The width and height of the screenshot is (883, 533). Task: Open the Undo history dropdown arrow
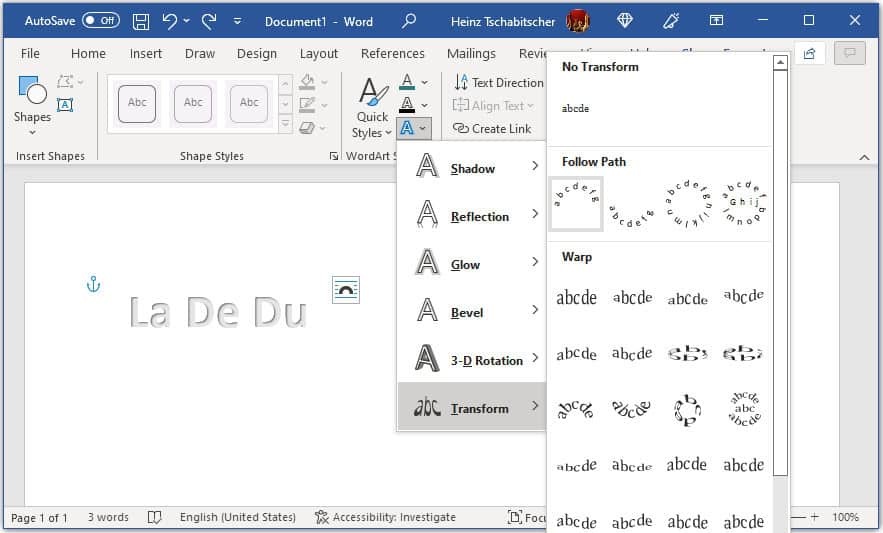(x=186, y=21)
